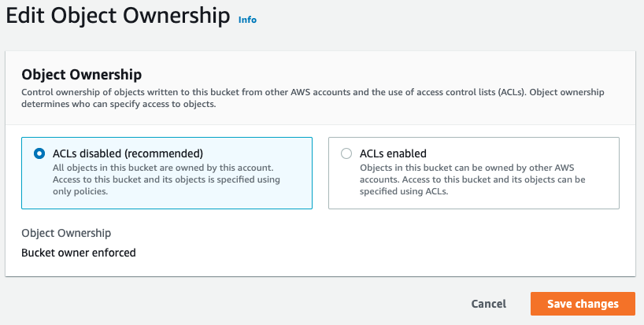Click the 'ACLs disabled (recommended)' label text

point(128,153)
